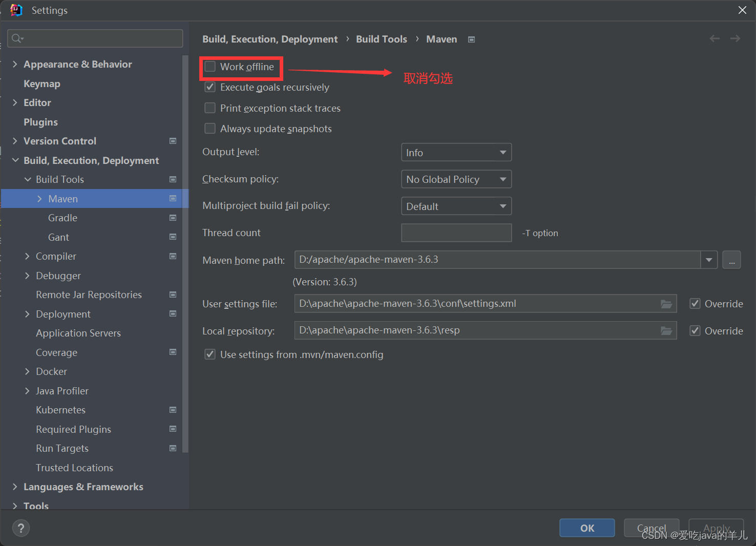Open the Output level dropdown
This screenshot has width=756, height=546.
pyautogui.click(x=456, y=152)
